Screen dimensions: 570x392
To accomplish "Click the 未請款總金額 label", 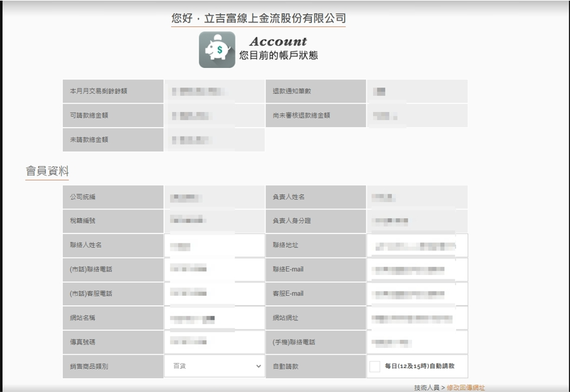I will [x=89, y=140].
